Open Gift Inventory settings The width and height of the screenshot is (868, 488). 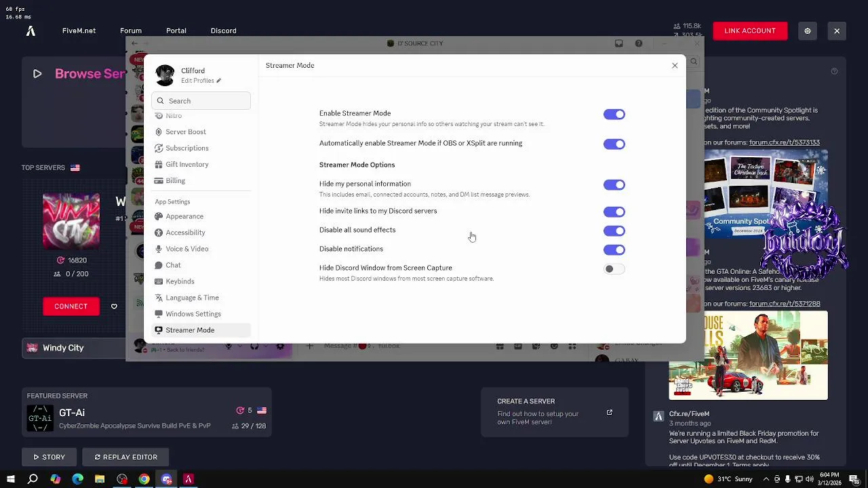201,165
